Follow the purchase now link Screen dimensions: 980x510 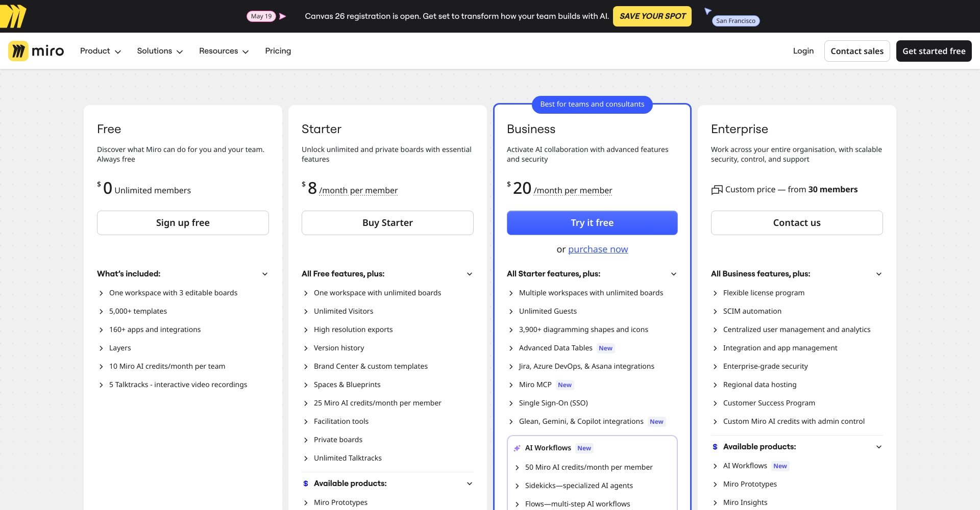point(598,249)
